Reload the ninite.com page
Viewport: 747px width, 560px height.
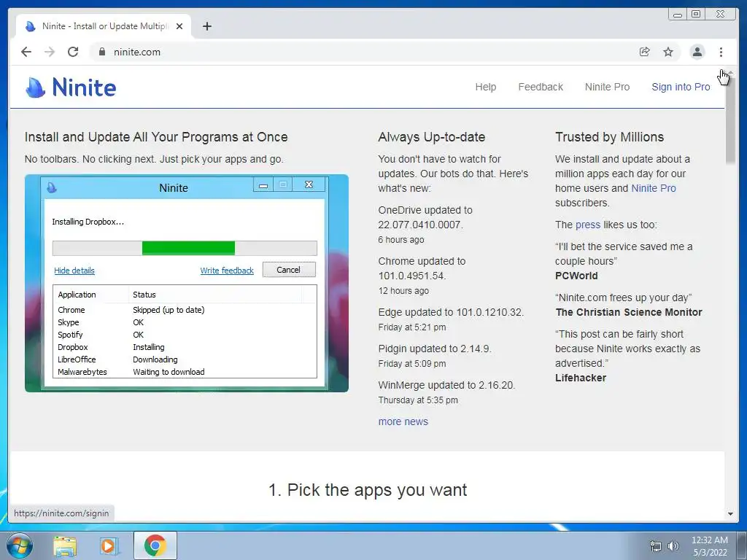pos(73,52)
